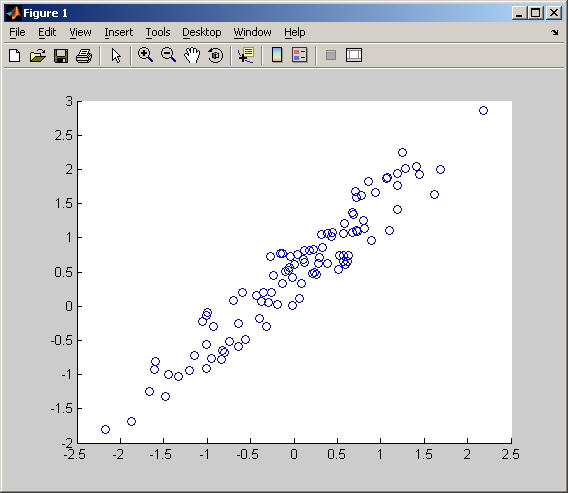Click the outlier data point at top right
The width and height of the screenshot is (568, 493).
click(x=483, y=110)
